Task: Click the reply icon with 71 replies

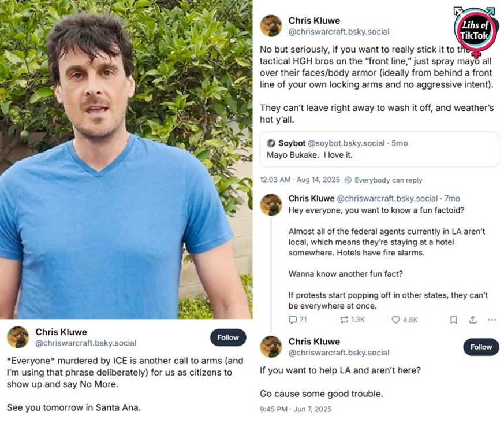Action: [x=293, y=320]
